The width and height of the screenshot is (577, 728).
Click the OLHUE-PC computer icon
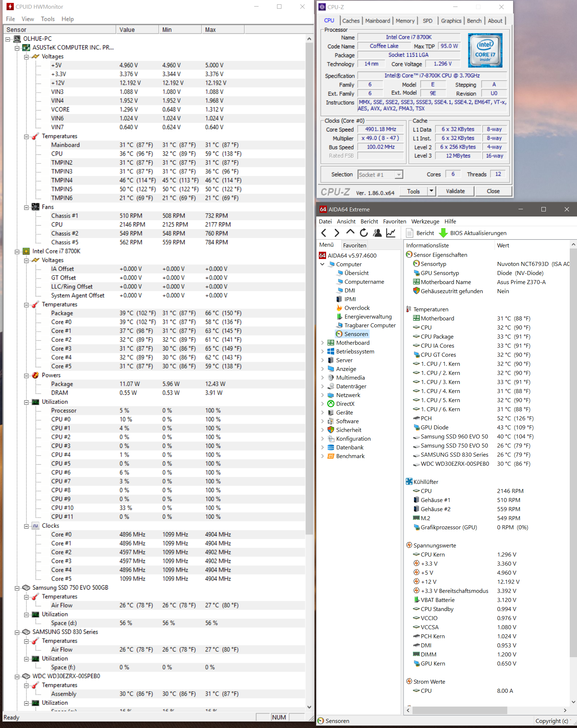(x=17, y=39)
